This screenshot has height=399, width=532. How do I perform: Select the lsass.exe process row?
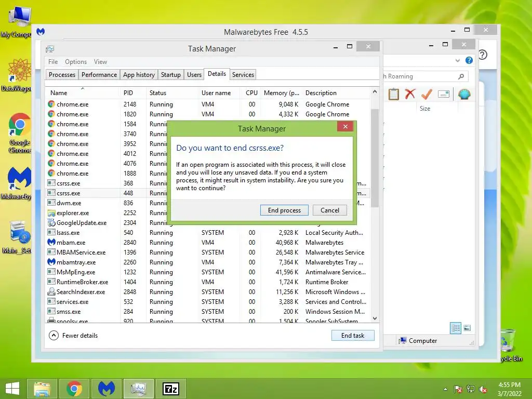[x=208, y=233]
